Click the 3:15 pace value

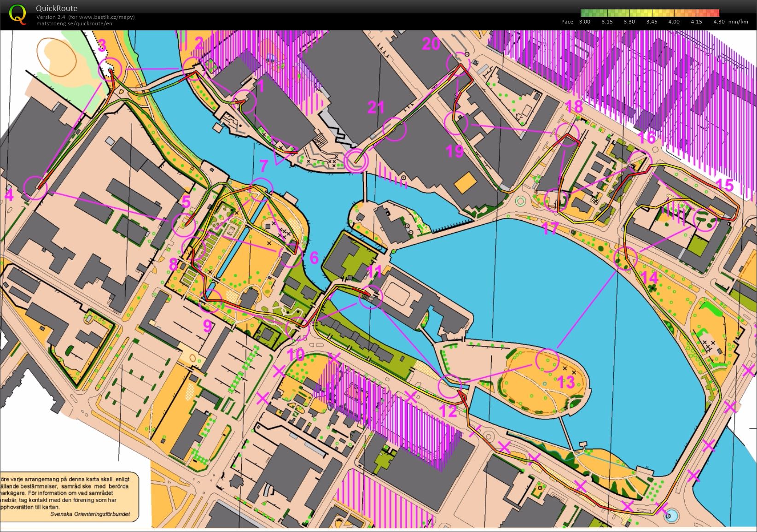click(x=607, y=22)
